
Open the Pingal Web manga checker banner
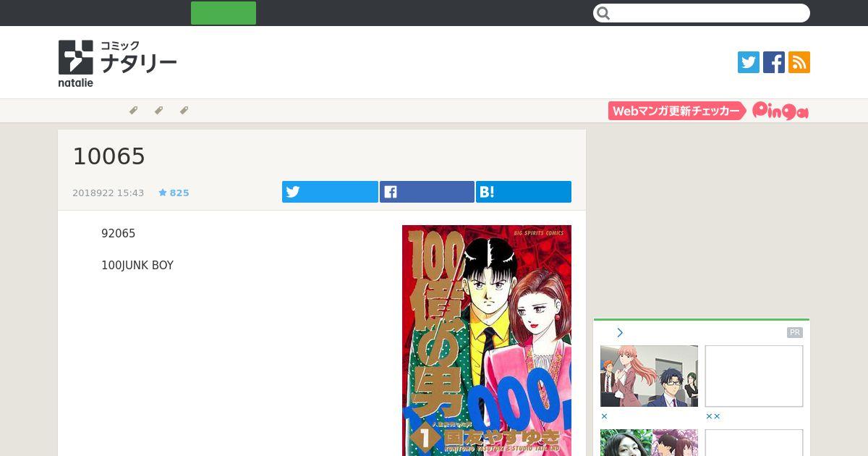709,111
